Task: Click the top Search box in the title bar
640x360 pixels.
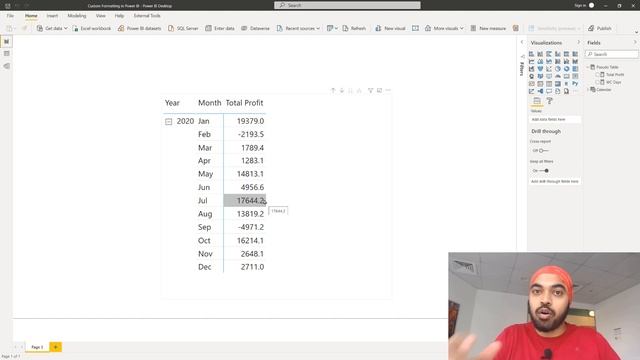Action: (347, 5)
